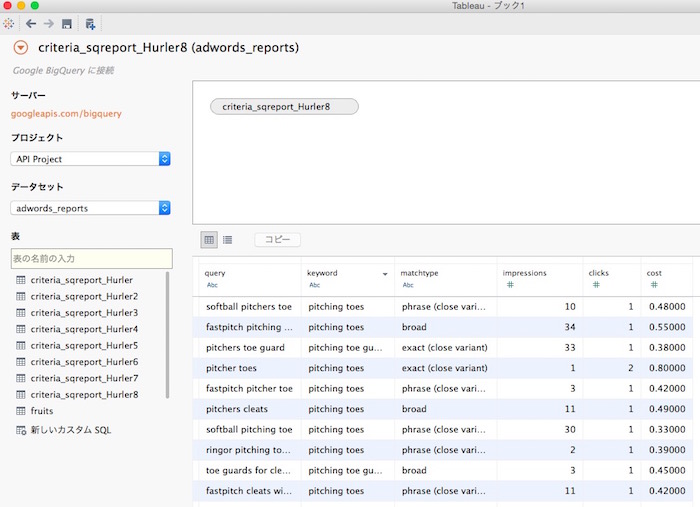700x507 pixels.
Task: Select table criteria_sqreport_Hurler5
Action: coord(84,345)
